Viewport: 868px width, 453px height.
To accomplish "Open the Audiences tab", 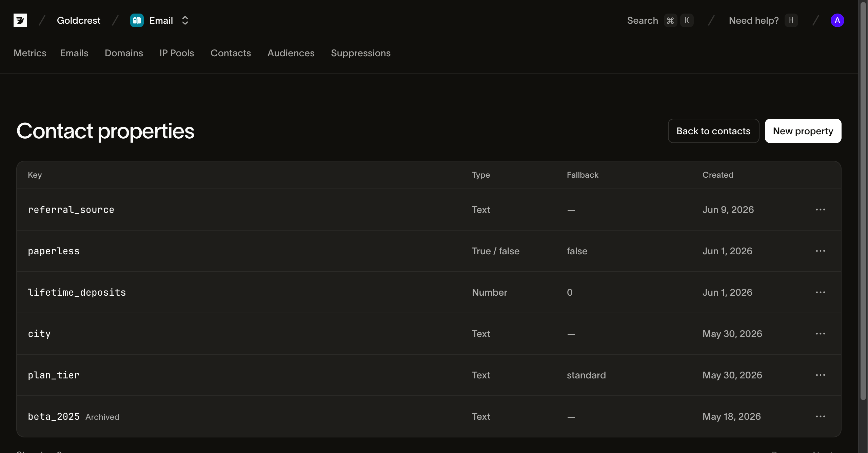I will 291,53.
